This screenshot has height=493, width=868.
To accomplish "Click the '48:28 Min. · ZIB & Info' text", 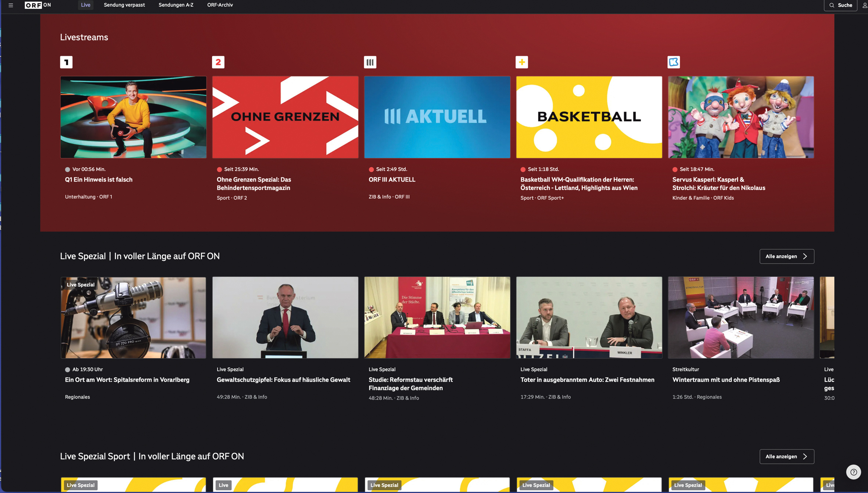I will tap(394, 398).
